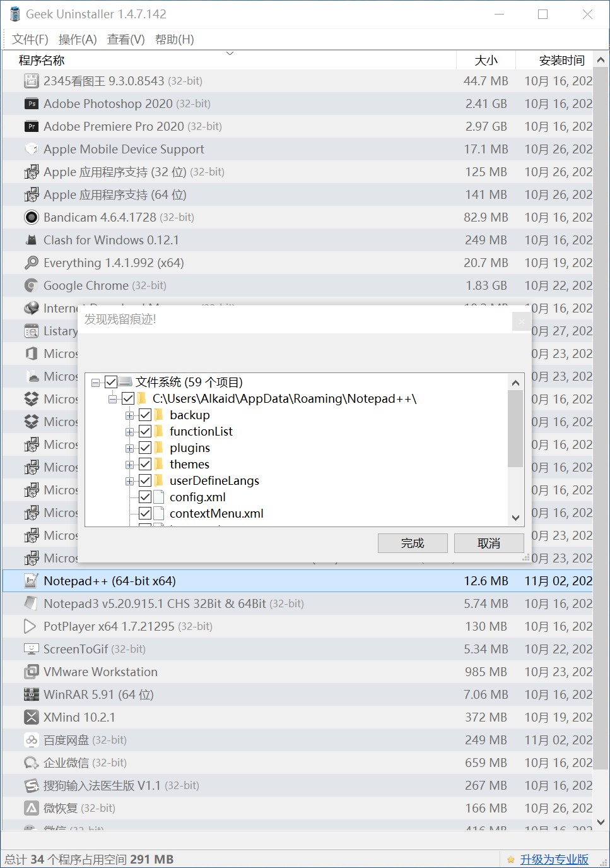Click the 完成 button
The height and width of the screenshot is (868, 610).
[x=413, y=543]
